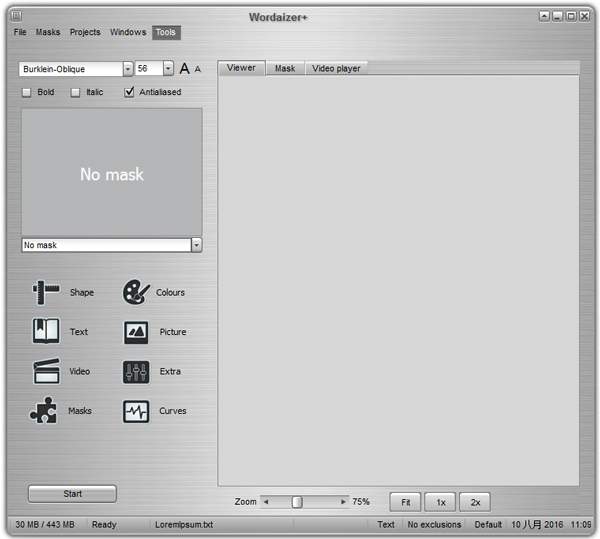Image resolution: width=600 pixels, height=539 pixels.
Task: Open the Text book icon
Action: pyautogui.click(x=46, y=332)
